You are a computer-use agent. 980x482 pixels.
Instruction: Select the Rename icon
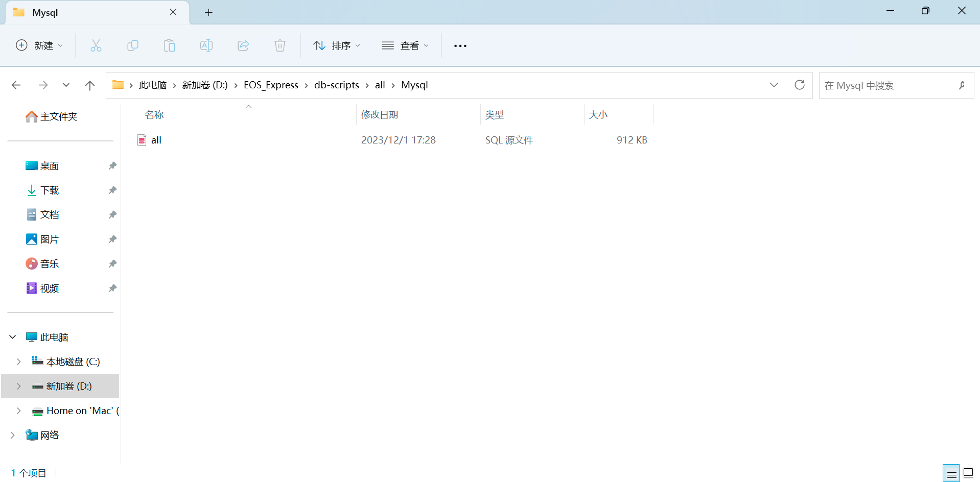206,45
